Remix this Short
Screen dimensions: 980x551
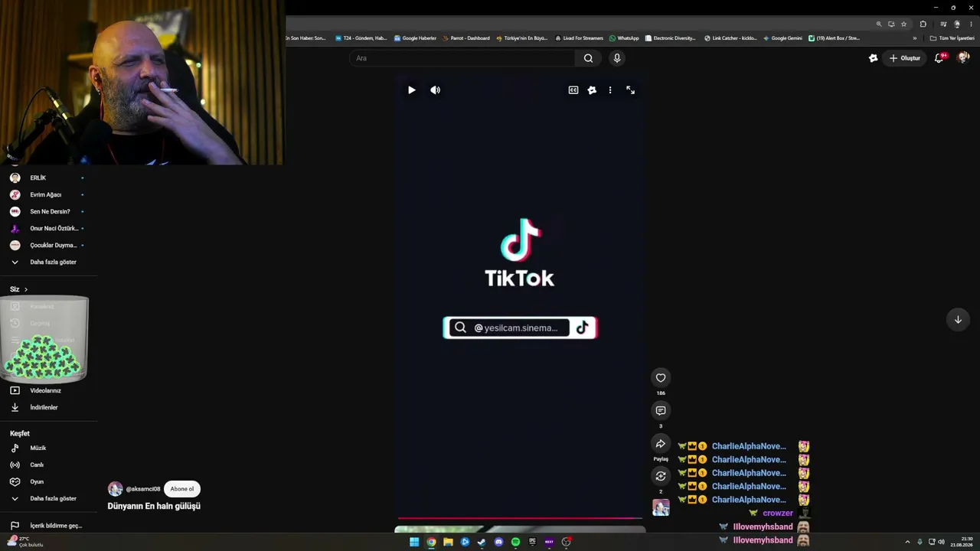pos(661,476)
